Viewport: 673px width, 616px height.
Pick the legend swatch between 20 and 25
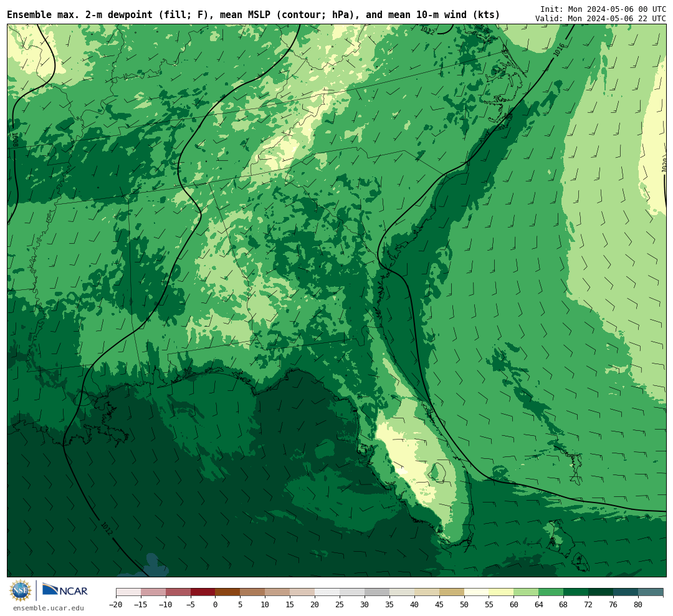(328, 592)
